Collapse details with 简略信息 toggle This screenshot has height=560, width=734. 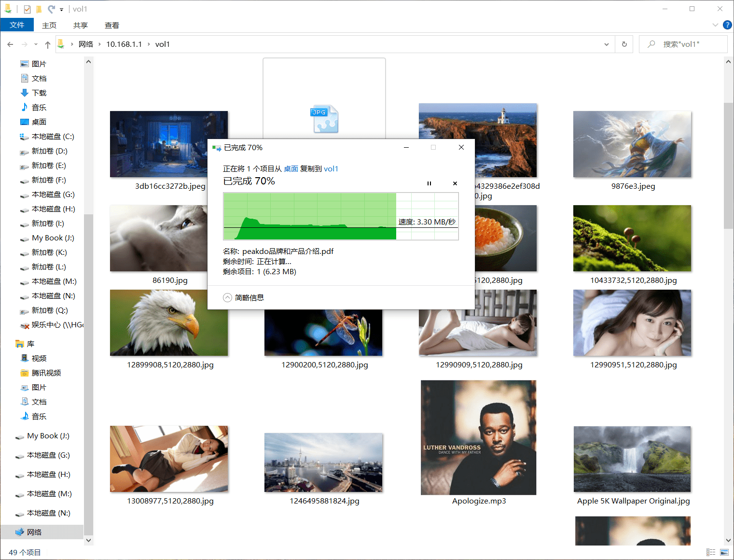(244, 297)
